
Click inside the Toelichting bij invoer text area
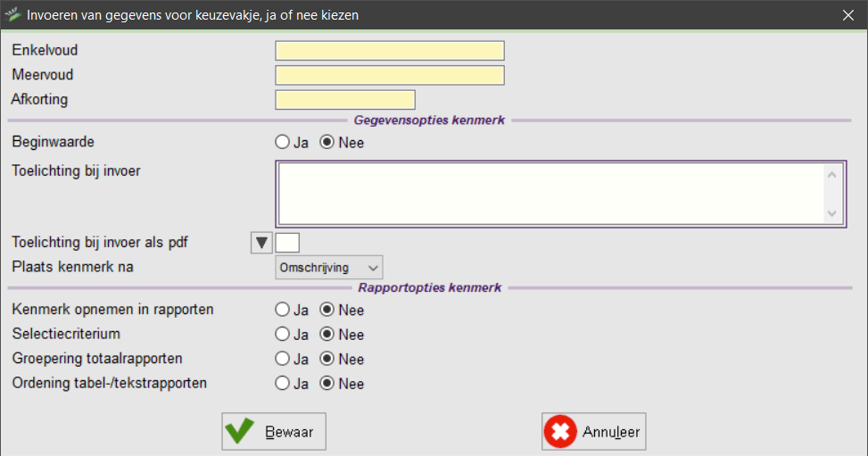pos(549,192)
